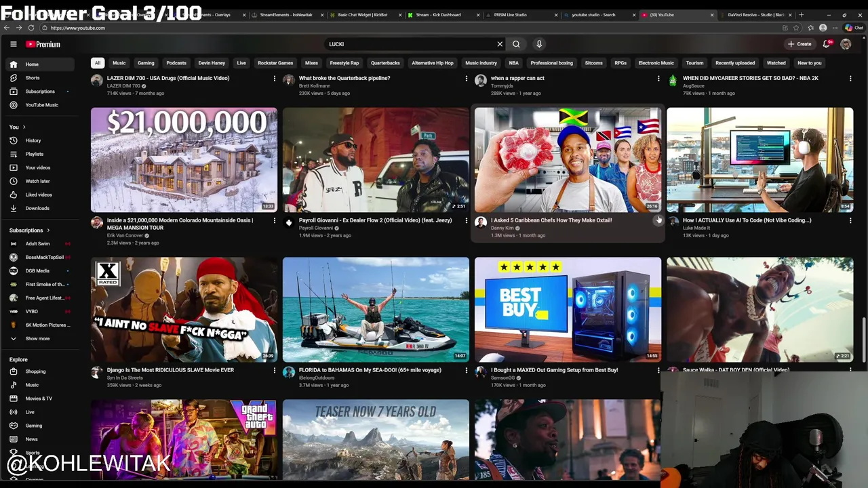This screenshot has height=488, width=868.
Task: Open options for Caribbean Chefs Oxtail video
Action: point(658,220)
